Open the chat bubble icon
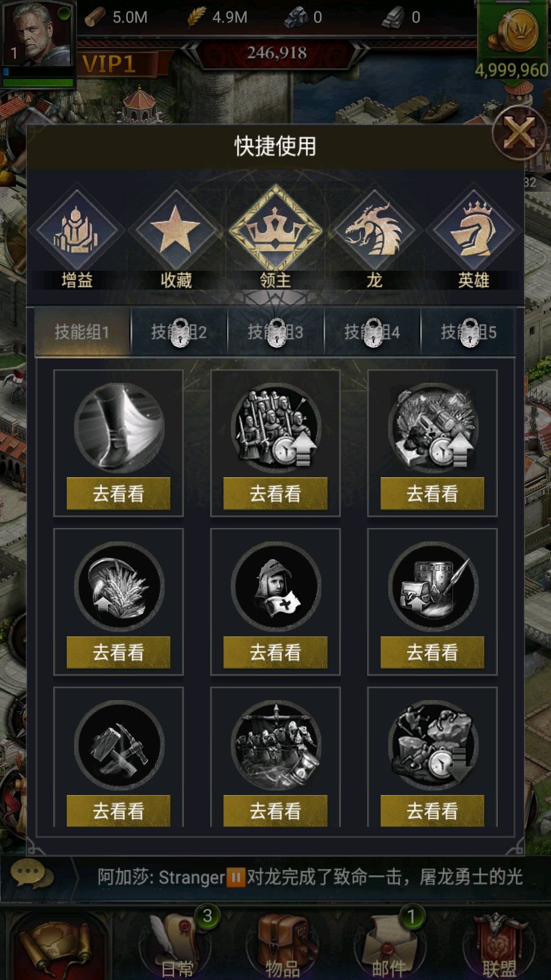Viewport: 551px width, 980px height. 28,875
